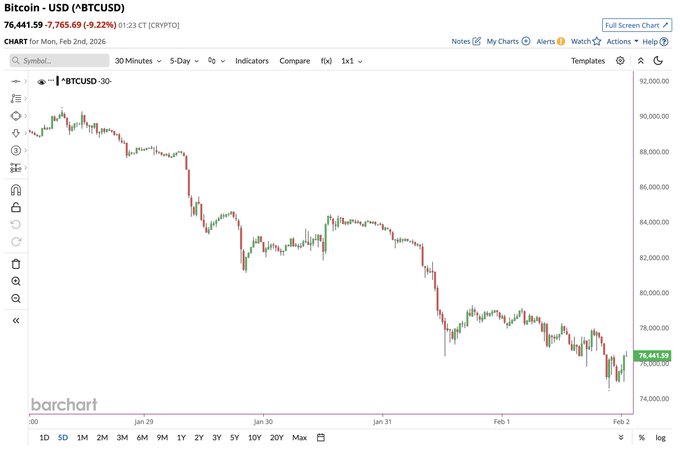Image resolution: width=680 pixels, height=450 pixels.
Task: Switch to dark mode moon toggle
Action: [662, 61]
